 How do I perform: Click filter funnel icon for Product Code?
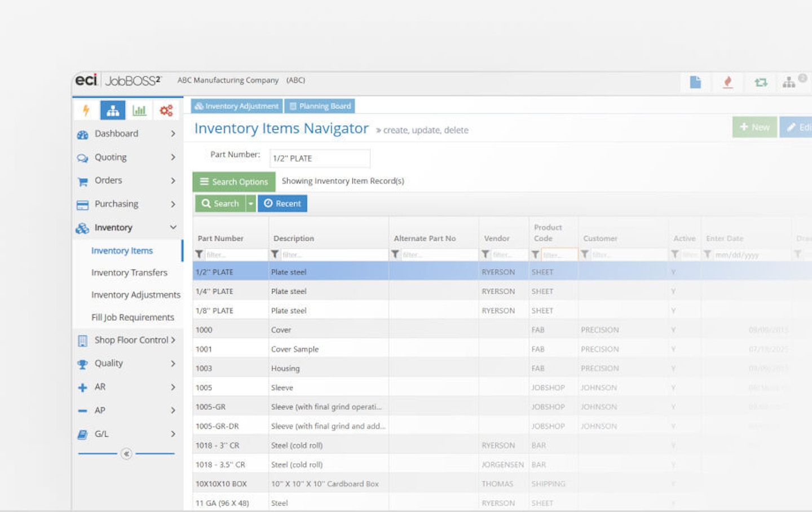click(535, 255)
